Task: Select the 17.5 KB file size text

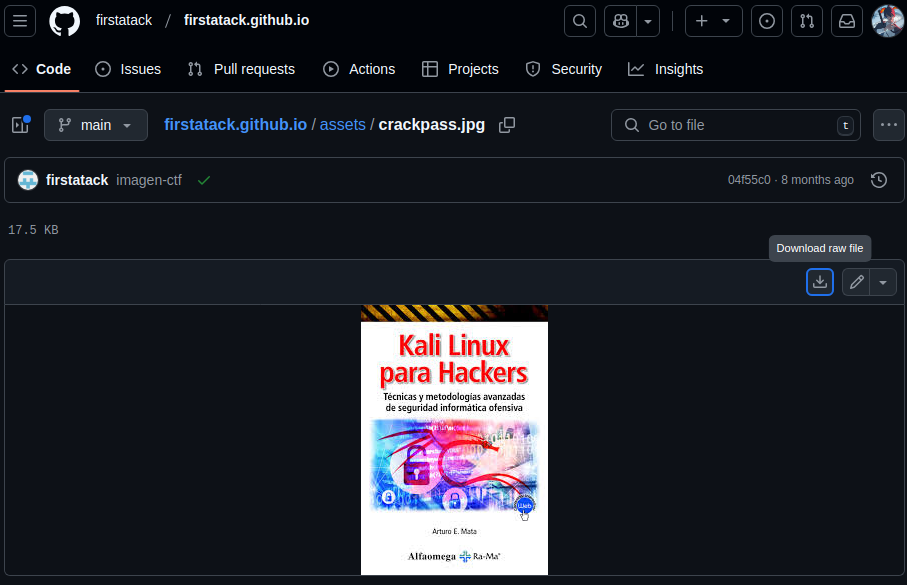Action: [x=33, y=230]
